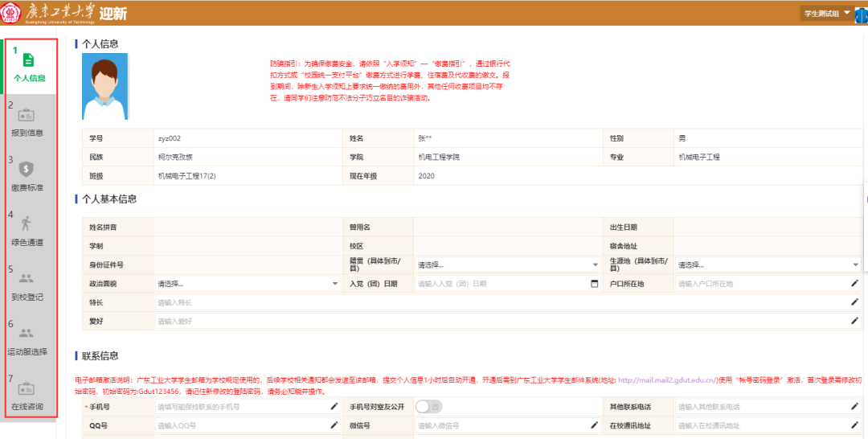Viewport: 868px width, 439px height.
Task: Click the 在校通讯地址 input field
Action: click(768, 425)
